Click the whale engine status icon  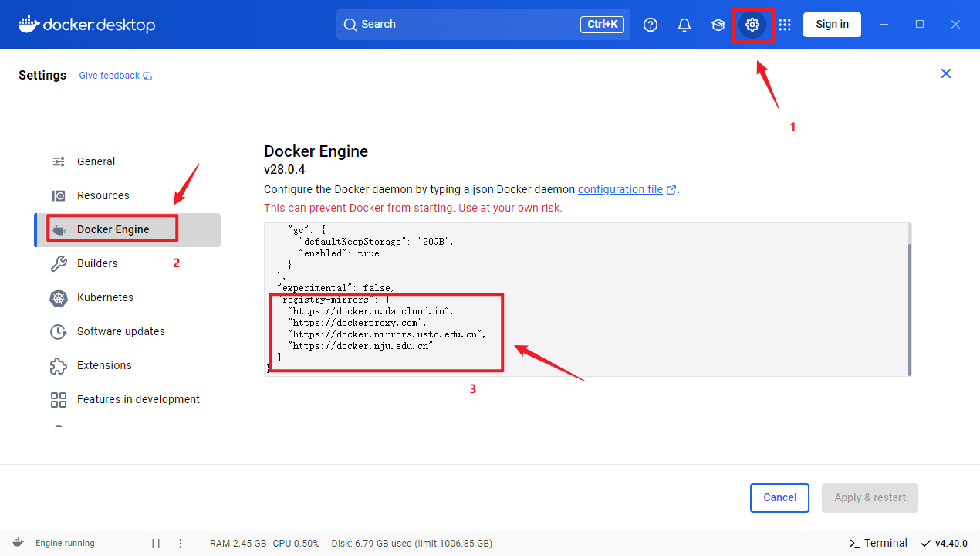18,543
